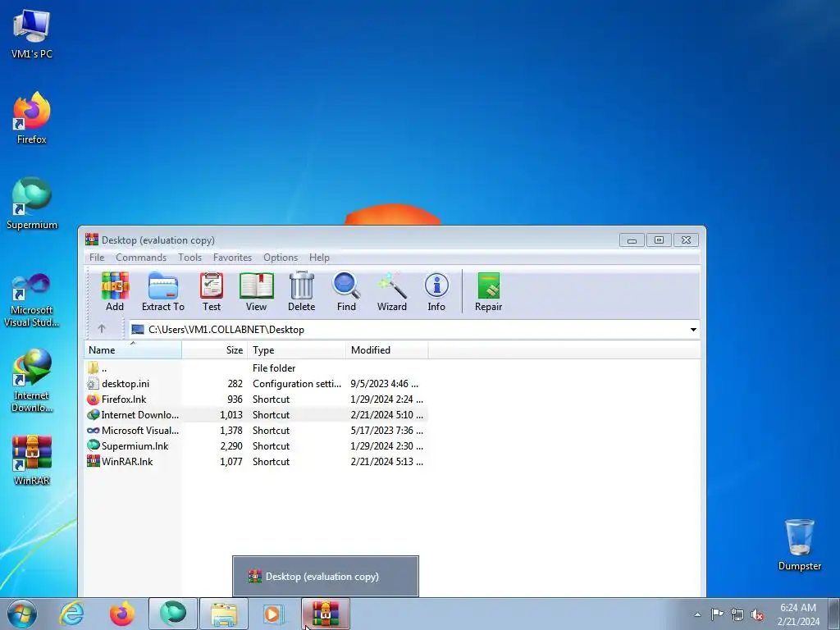This screenshot has width=840, height=630.
Task: Switch to Supermium taskbar button
Action: click(x=173, y=614)
